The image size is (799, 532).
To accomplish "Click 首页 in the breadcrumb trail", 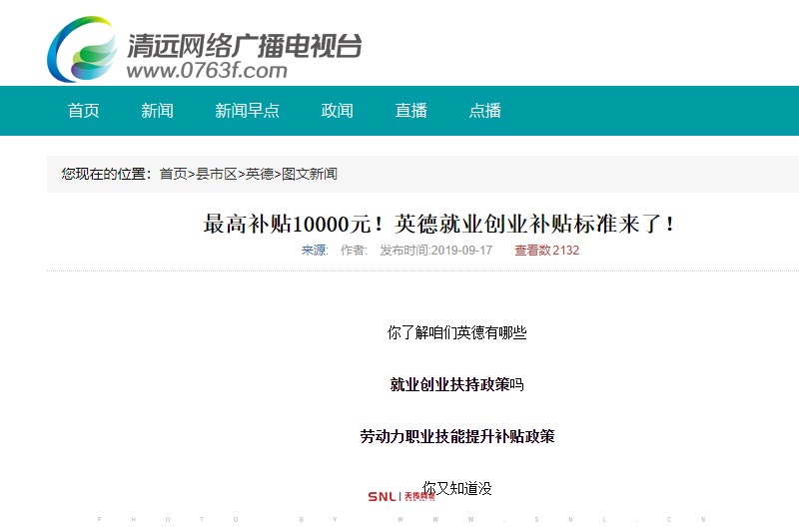I will [x=173, y=174].
